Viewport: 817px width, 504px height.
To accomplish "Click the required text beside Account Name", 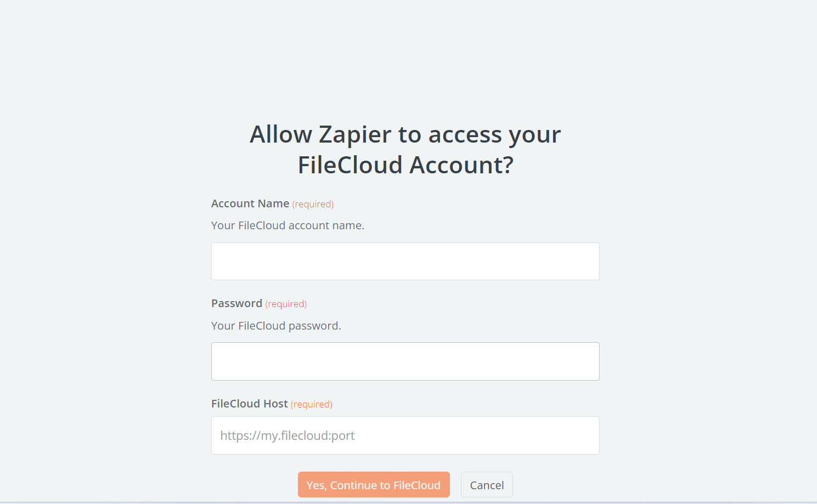I will click(x=313, y=203).
